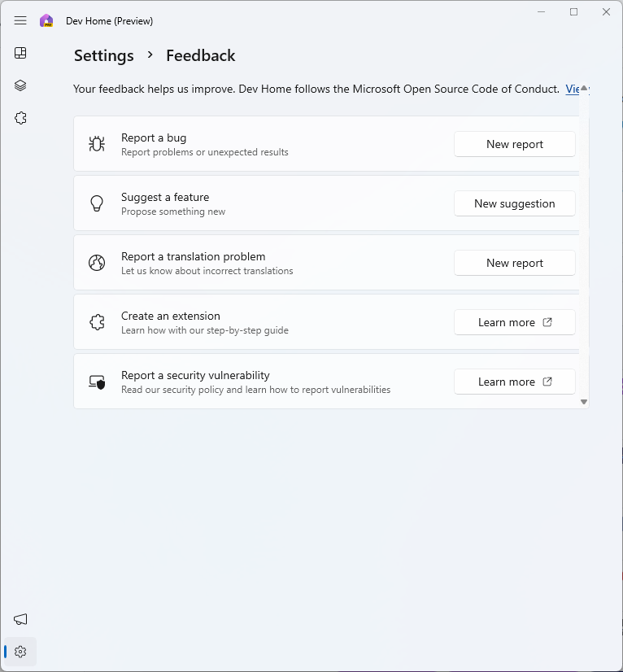Open the Dashboard from the sidebar

coord(20,53)
